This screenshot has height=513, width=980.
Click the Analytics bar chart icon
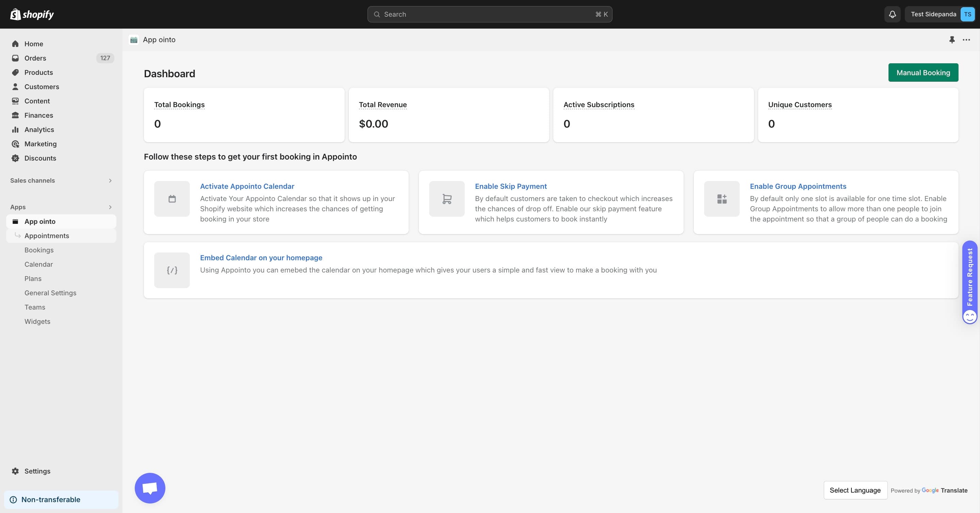tap(15, 130)
